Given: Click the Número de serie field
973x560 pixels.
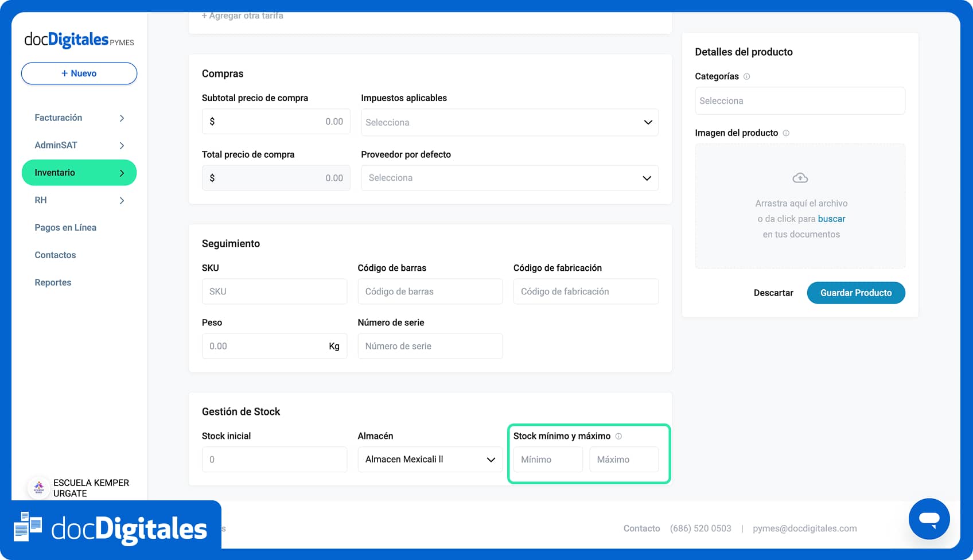Looking at the screenshot, I should pyautogui.click(x=430, y=346).
